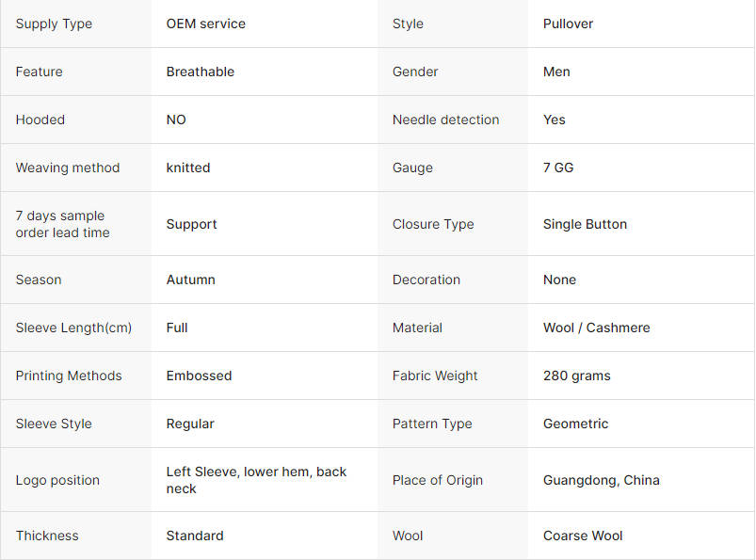Select the "Autumn" season value
This screenshot has width=756, height=560.
[190, 280]
